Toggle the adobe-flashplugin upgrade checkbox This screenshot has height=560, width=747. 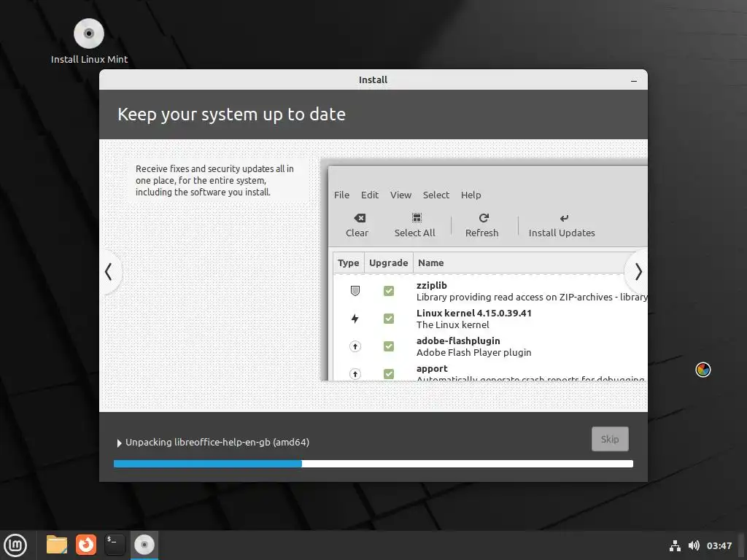[x=389, y=346]
